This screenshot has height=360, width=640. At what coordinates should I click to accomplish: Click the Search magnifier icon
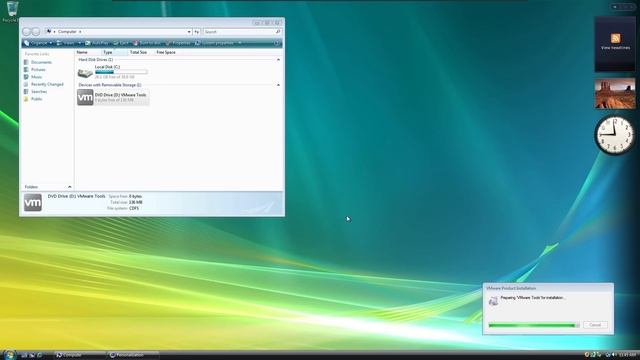pos(278,31)
